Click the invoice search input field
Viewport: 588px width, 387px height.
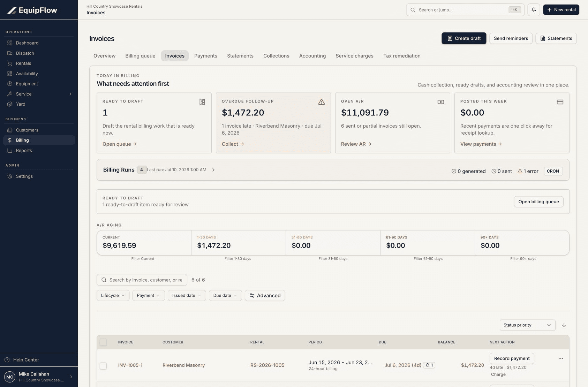[142, 280]
